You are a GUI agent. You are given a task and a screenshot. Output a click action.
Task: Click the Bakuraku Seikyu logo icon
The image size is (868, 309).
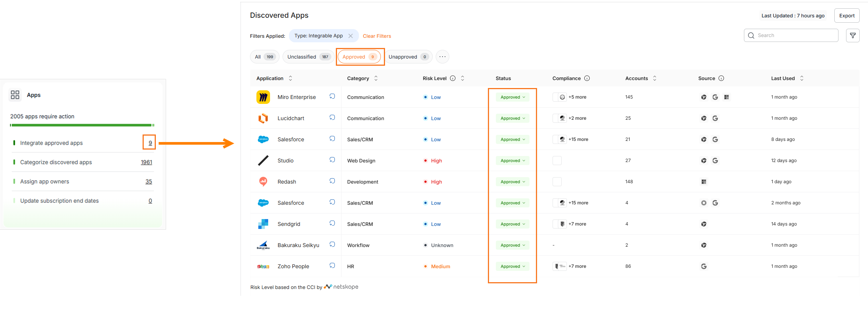(x=263, y=245)
